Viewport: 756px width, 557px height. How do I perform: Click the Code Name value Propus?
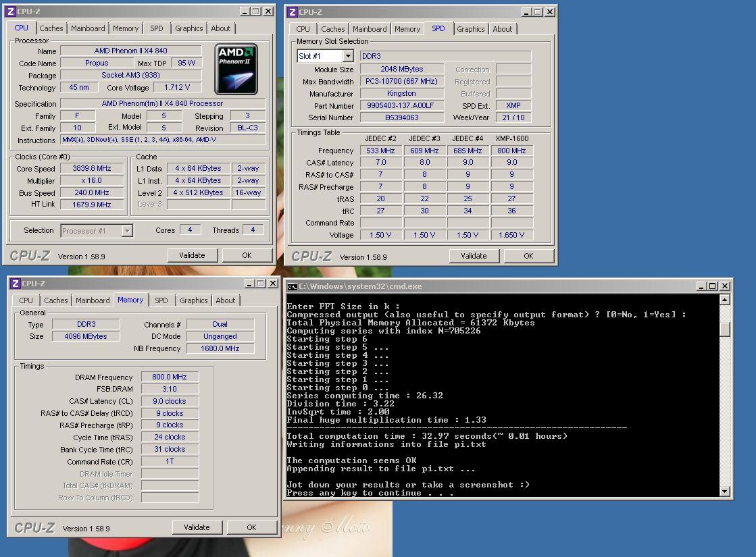97,63
